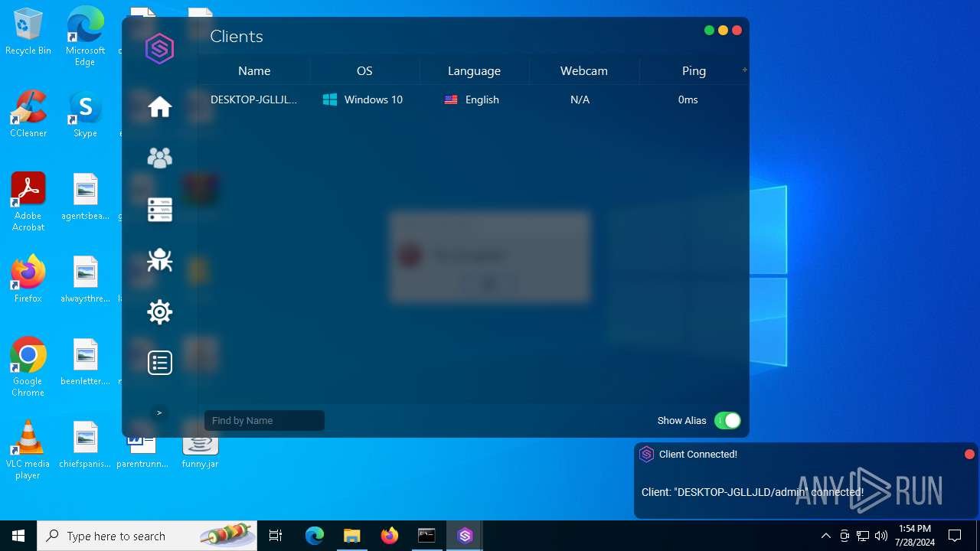Click the red window close button
The width and height of the screenshot is (980, 551).
click(x=737, y=31)
